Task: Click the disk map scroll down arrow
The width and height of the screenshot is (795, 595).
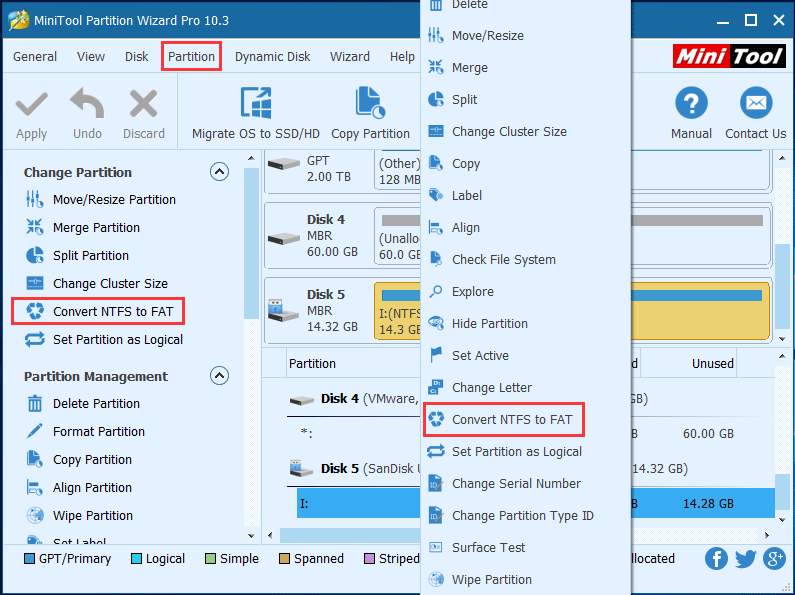Action: click(782, 339)
